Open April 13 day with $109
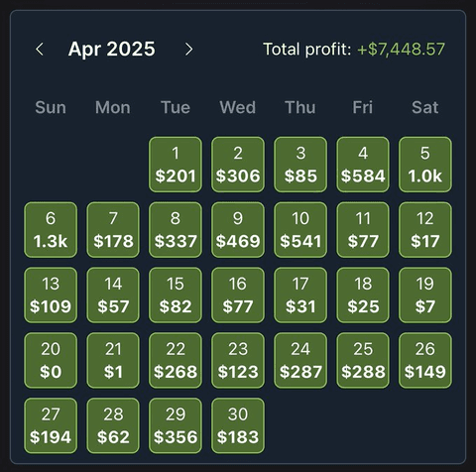This screenshot has width=476, height=472. click(x=51, y=295)
